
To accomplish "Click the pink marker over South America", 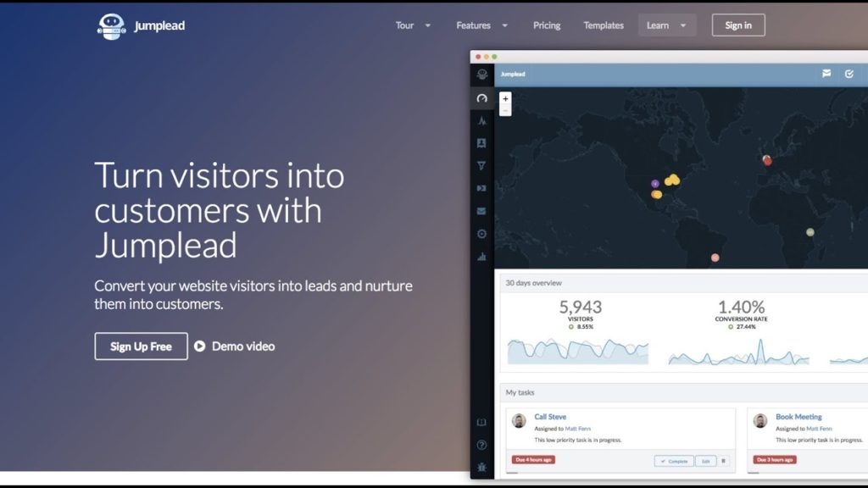I will [x=715, y=258].
